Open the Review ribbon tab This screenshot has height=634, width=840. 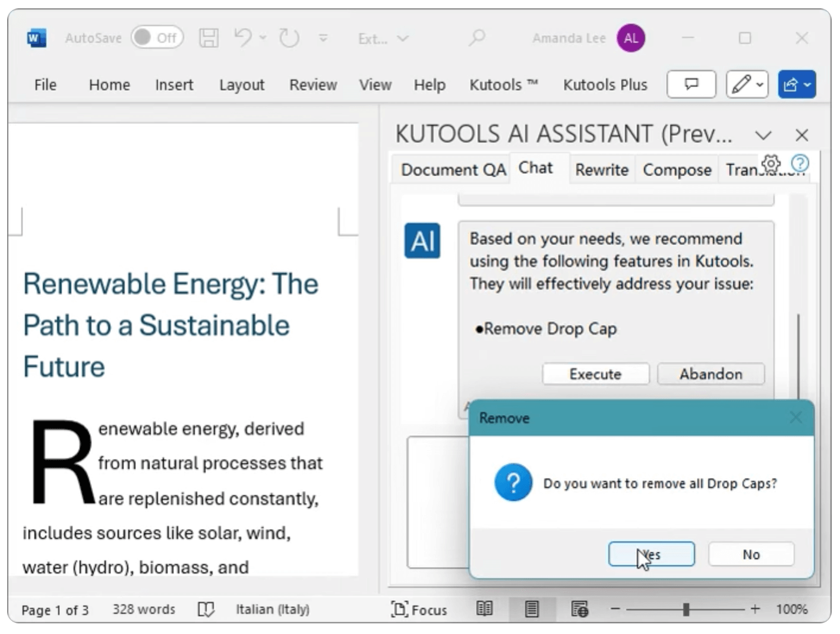(313, 85)
